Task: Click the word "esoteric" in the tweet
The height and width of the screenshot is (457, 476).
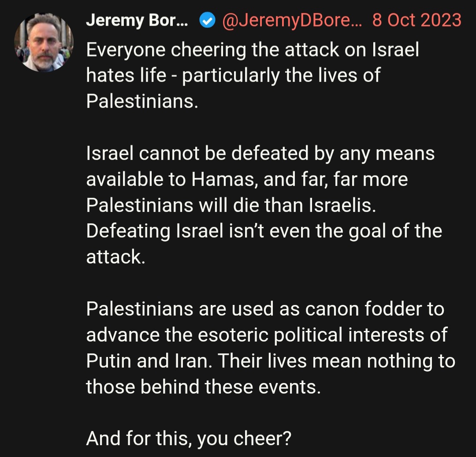Action: pyautogui.click(x=233, y=335)
